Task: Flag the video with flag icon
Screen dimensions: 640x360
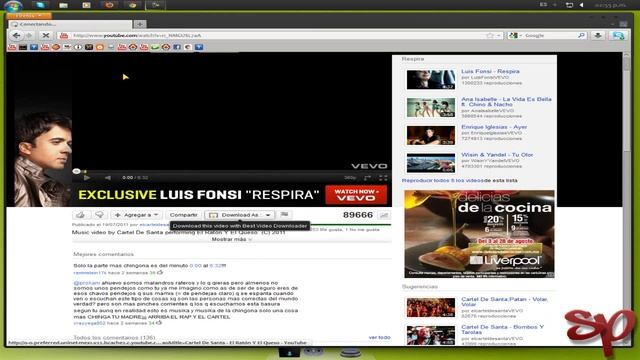Action: [x=284, y=215]
